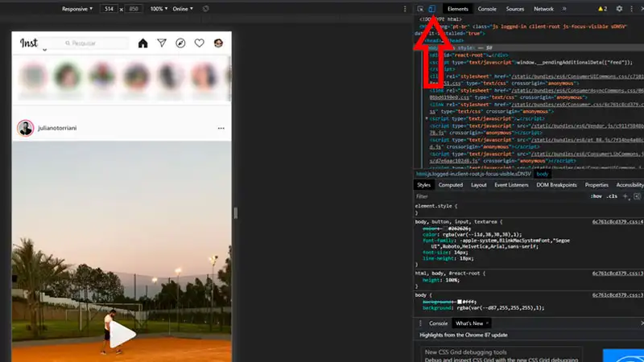Play the video in the post
This screenshot has width=644, height=362.
pos(122,335)
